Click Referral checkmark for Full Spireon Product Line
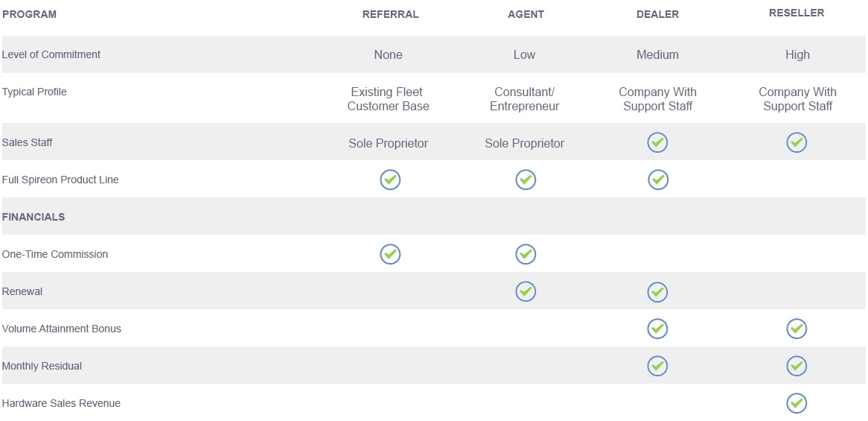Viewport: 868px width, 421px height. point(390,180)
